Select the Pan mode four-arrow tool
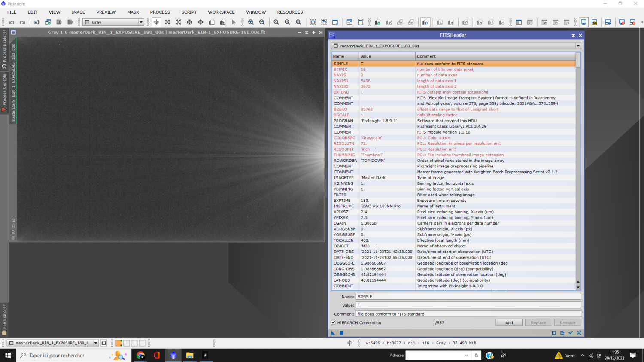 coord(200,22)
